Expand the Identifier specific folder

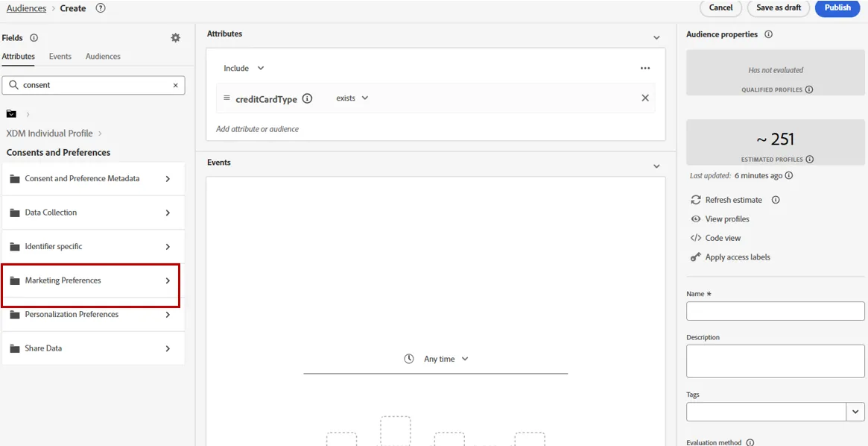tap(94, 246)
